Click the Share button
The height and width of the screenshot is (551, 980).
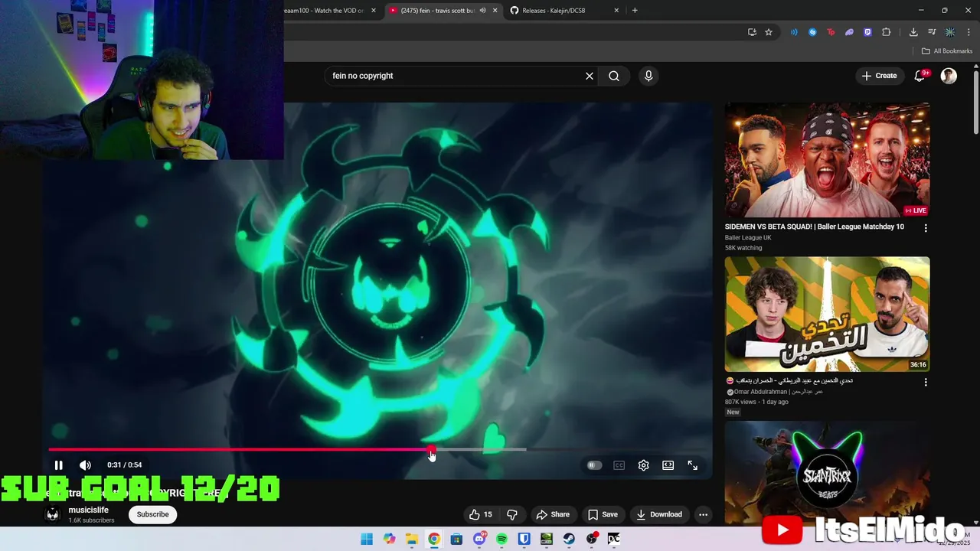click(553, 514)
